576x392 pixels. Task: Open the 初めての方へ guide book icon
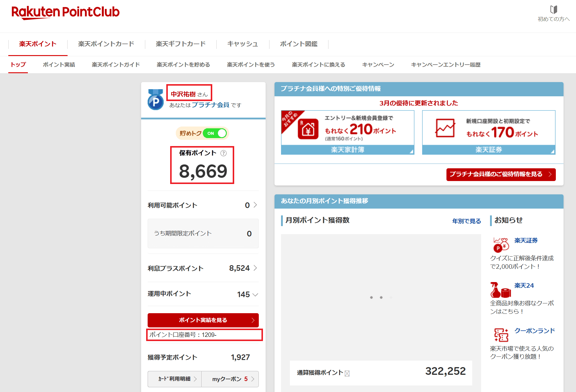tap(553, 10)
